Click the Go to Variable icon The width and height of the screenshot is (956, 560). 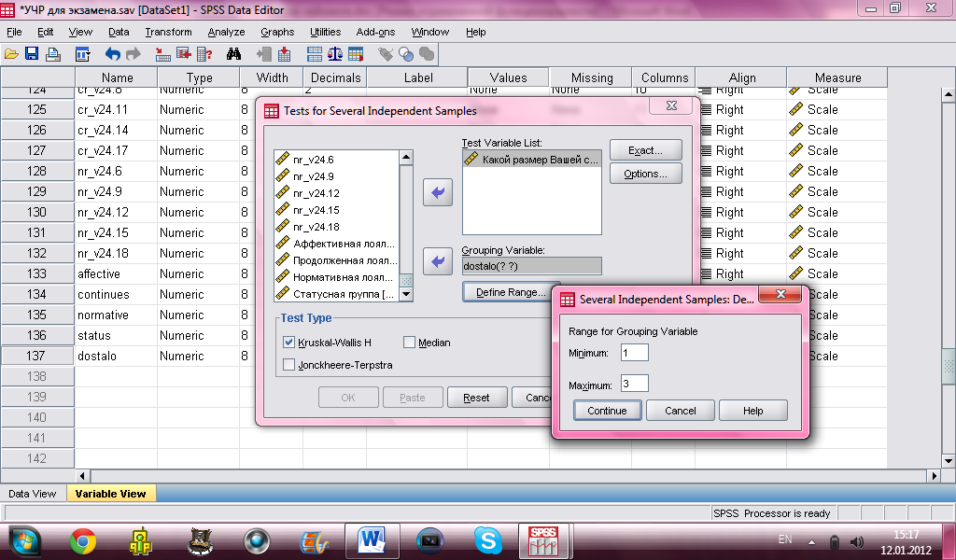pyautogui.click(x=184, y=54)
